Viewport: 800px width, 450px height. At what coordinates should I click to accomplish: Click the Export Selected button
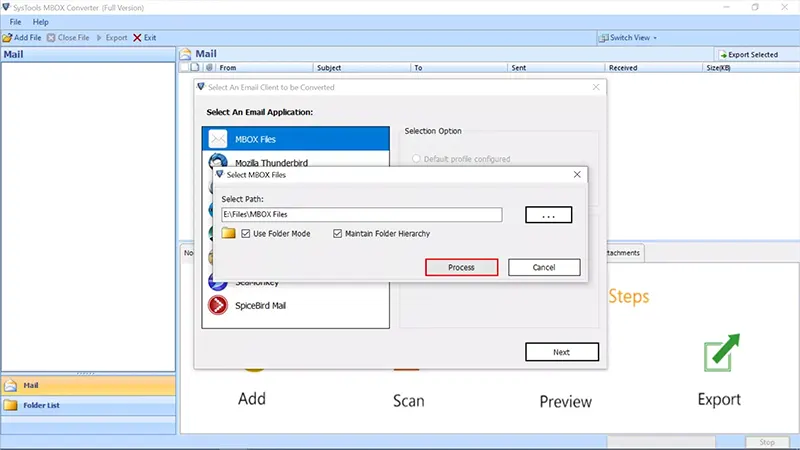point(748,55)
